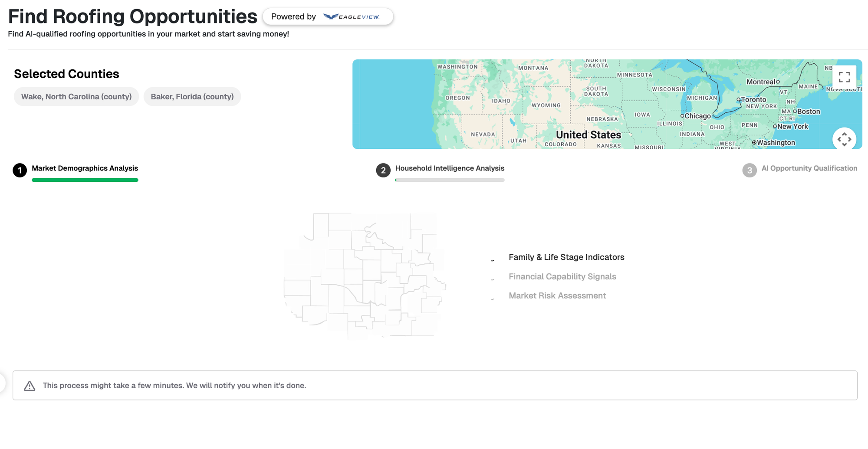Click the EagleView logo
This screenshot has width=868, height=449.
tap(352, 16)
